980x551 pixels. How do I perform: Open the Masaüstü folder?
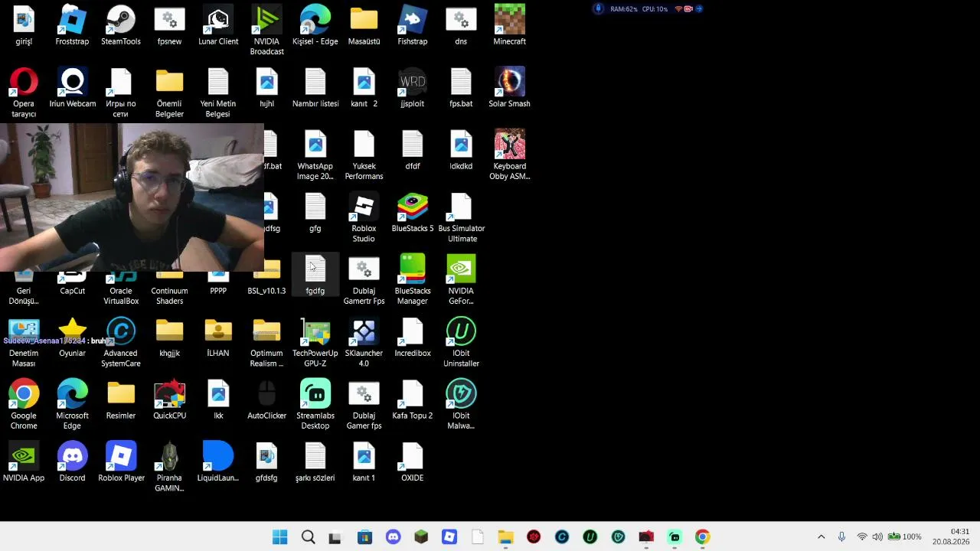pos(364,25)
